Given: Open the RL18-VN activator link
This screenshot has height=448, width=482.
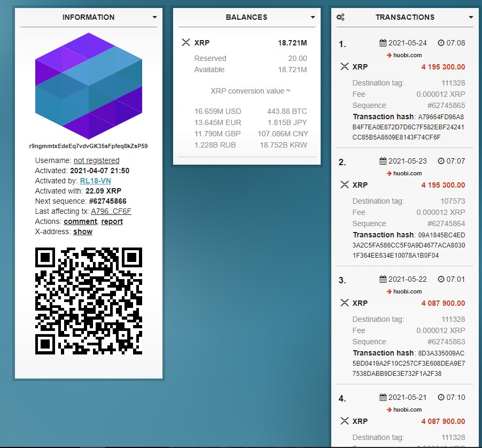Looking at the screenshot, I should (96, 181).
